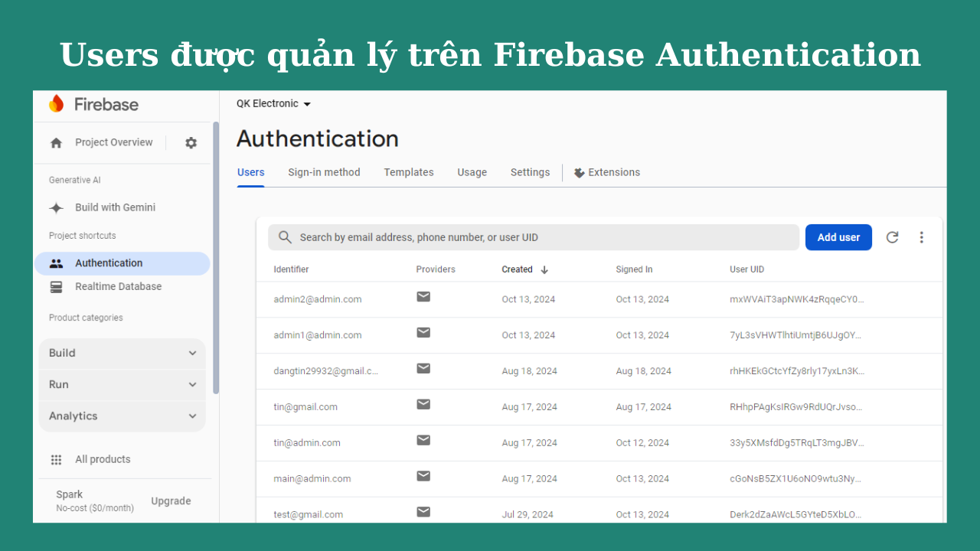Click the Authentication people icon
The height and width of the screenshot is (551, 980).
(x=56, y=263)
